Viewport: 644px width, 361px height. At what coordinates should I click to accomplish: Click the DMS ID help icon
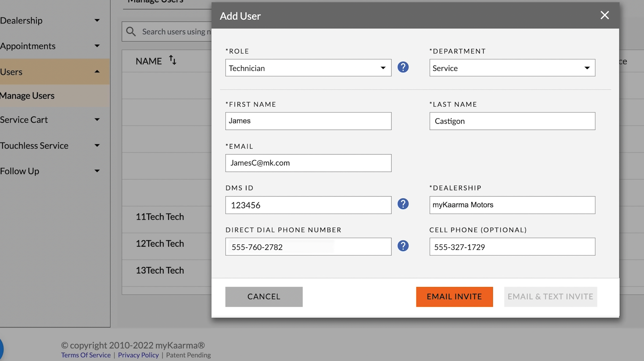pyautogui.click(x=403, y=204)
